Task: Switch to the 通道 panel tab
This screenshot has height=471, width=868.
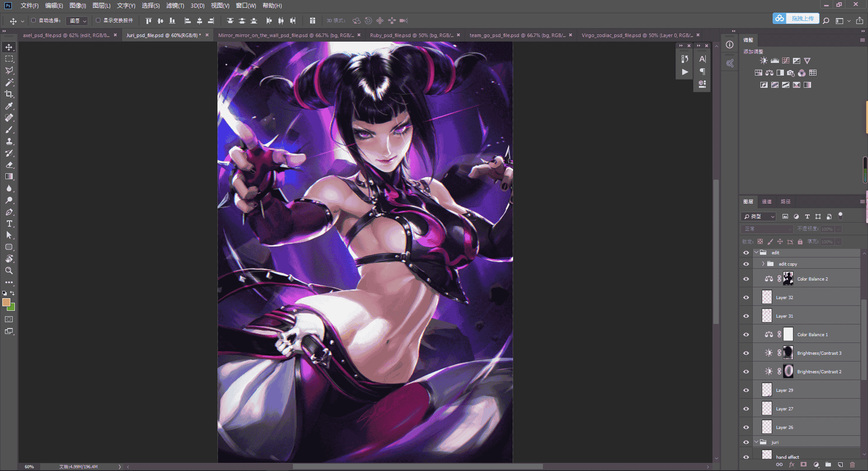Action: 767,202
